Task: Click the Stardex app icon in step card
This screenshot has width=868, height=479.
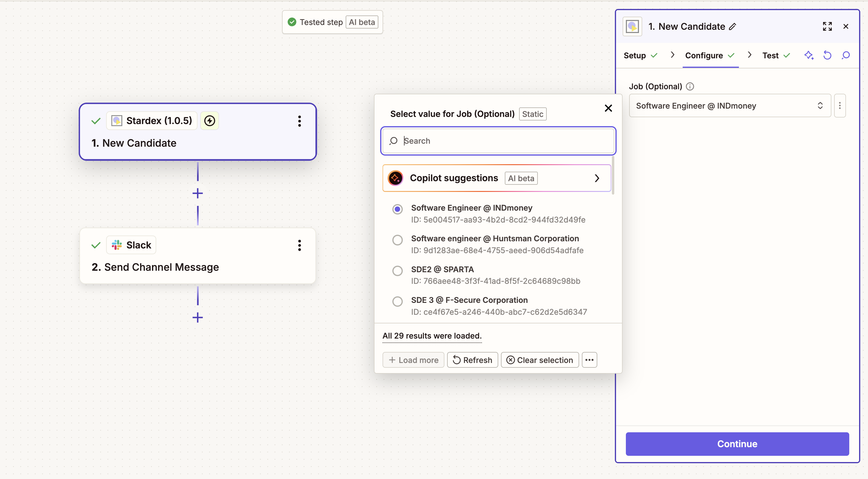Action: click(x=117, y=121)
